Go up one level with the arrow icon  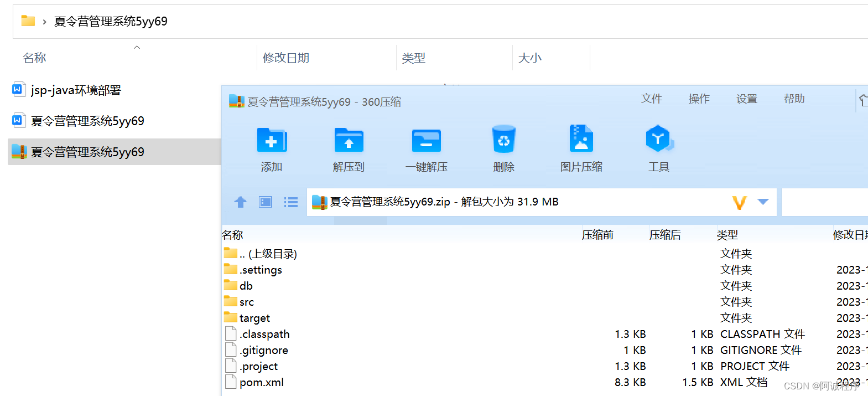(x=240, y=202)
